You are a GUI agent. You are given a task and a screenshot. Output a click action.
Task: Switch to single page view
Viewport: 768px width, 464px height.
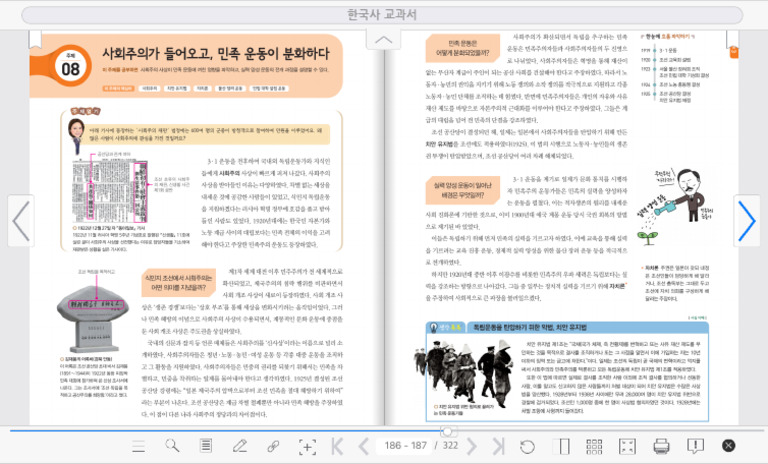tap(564, 446)
